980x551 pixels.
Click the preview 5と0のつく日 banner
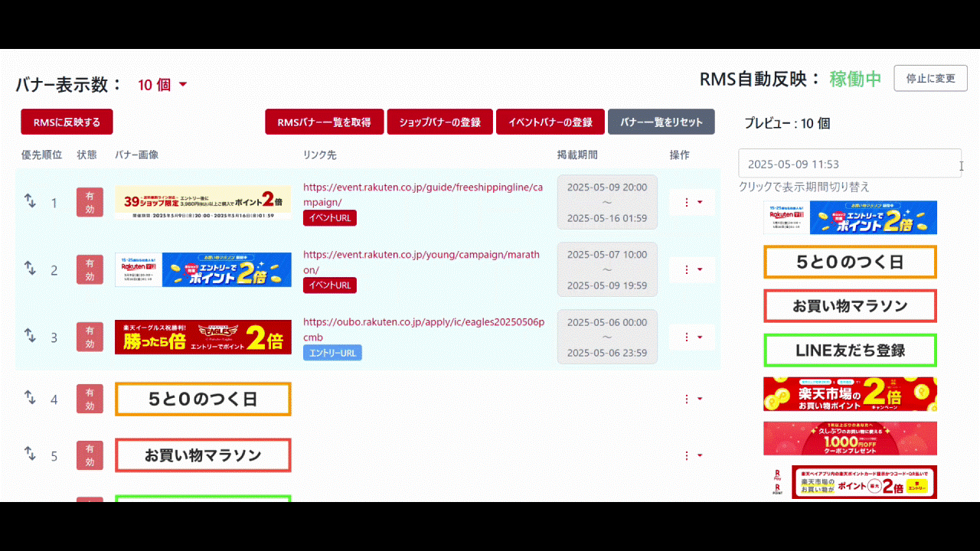850,262
